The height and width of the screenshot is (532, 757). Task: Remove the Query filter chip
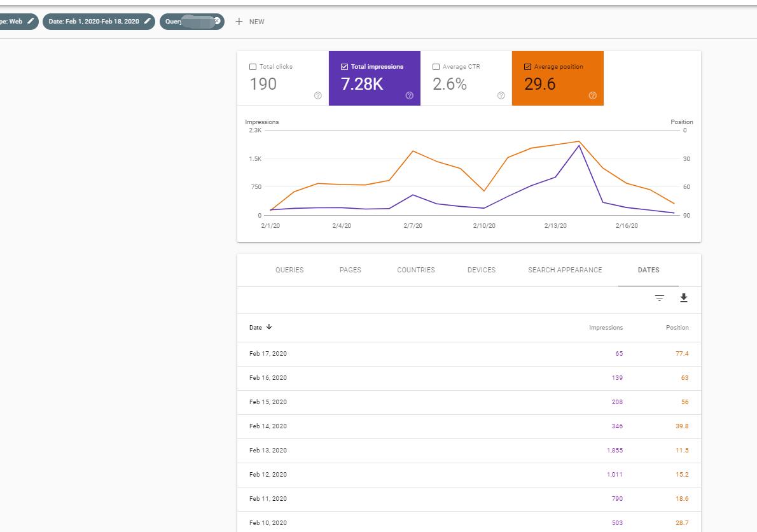click(x=218, y=21)
